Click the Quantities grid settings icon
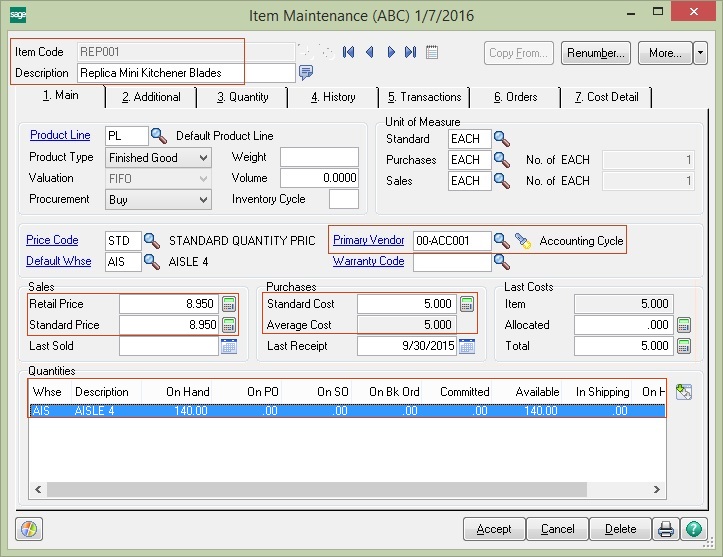723x557 pixels. 683,392
